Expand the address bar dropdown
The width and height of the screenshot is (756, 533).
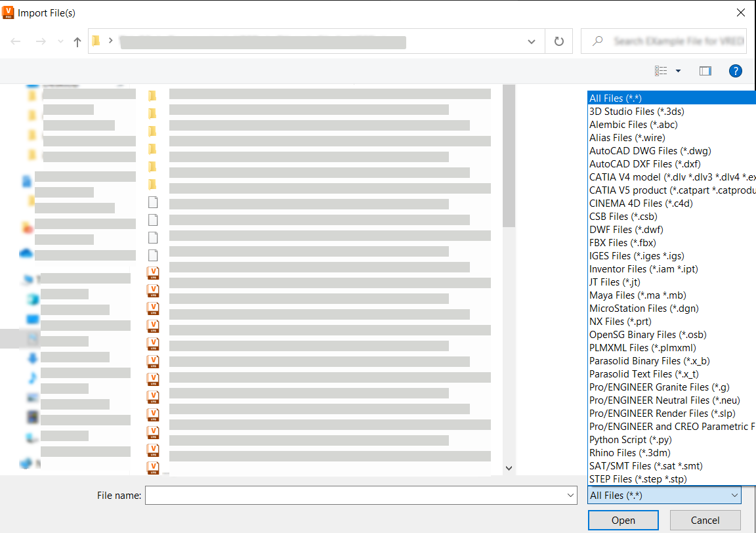(532, 41)
